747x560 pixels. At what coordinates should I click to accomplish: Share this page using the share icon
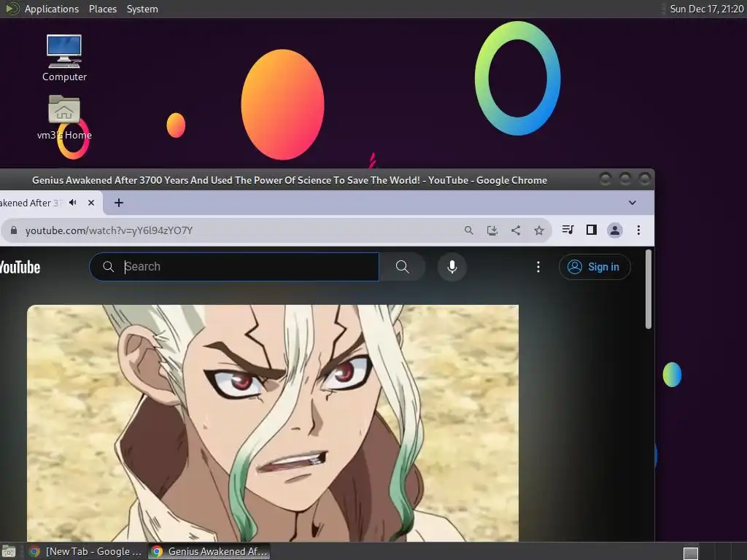pyautogui.click(x=516, y=230)
